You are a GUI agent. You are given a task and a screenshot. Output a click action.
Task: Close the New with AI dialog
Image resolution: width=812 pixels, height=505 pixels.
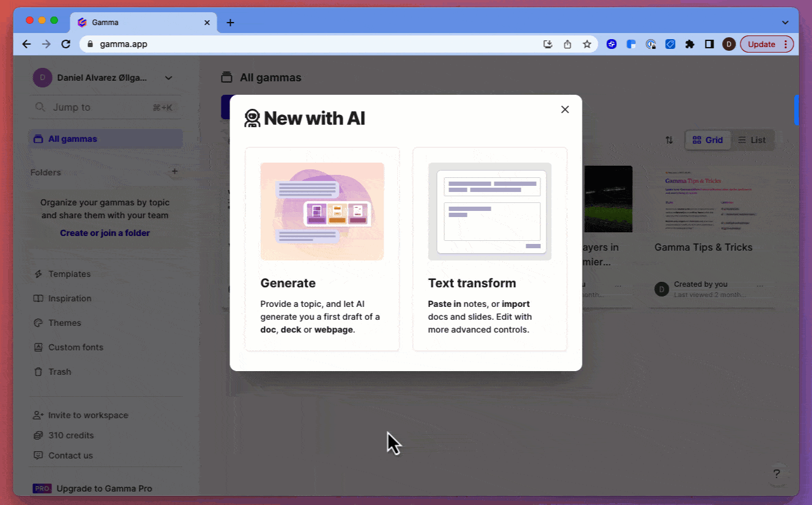click(565, 109)
